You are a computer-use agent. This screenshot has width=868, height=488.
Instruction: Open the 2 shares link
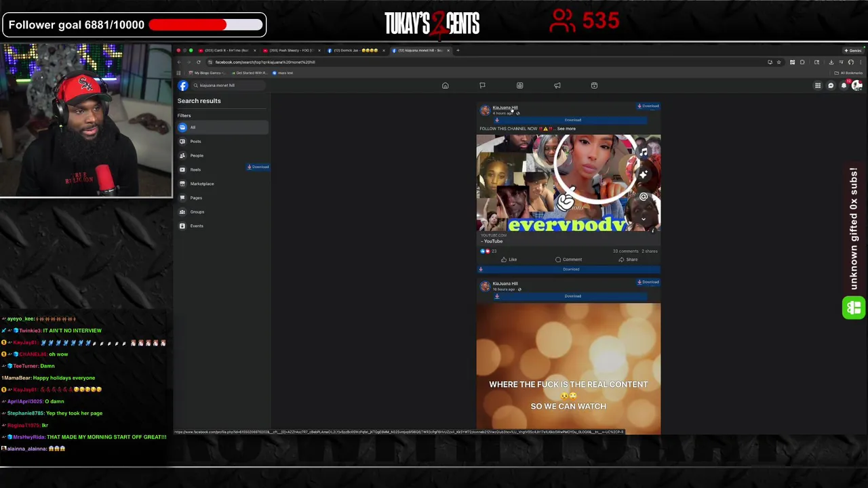coord(650,251)
